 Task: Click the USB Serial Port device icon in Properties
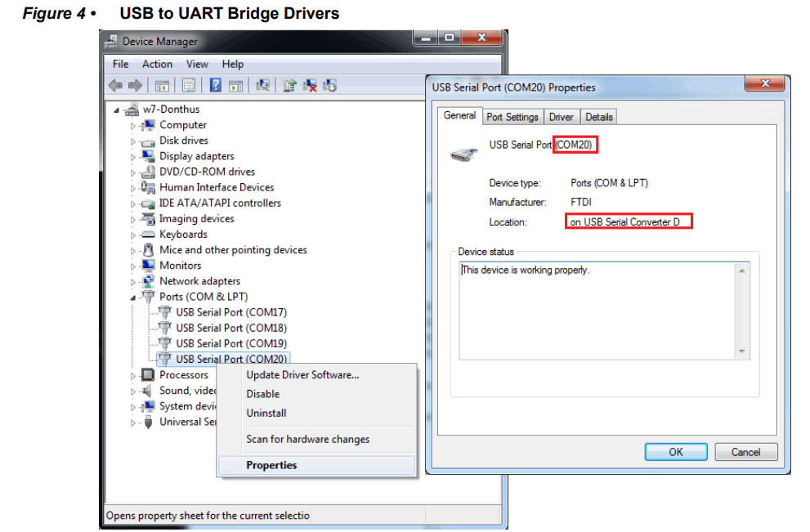[x=464, y=154]
